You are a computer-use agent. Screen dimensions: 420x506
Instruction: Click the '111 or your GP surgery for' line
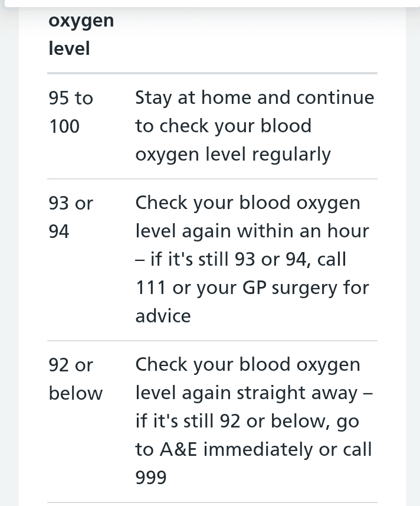click(x=252, y=288)
